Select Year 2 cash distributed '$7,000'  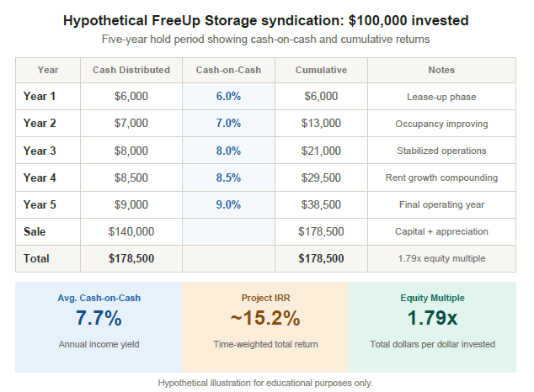tap(131, 123)
